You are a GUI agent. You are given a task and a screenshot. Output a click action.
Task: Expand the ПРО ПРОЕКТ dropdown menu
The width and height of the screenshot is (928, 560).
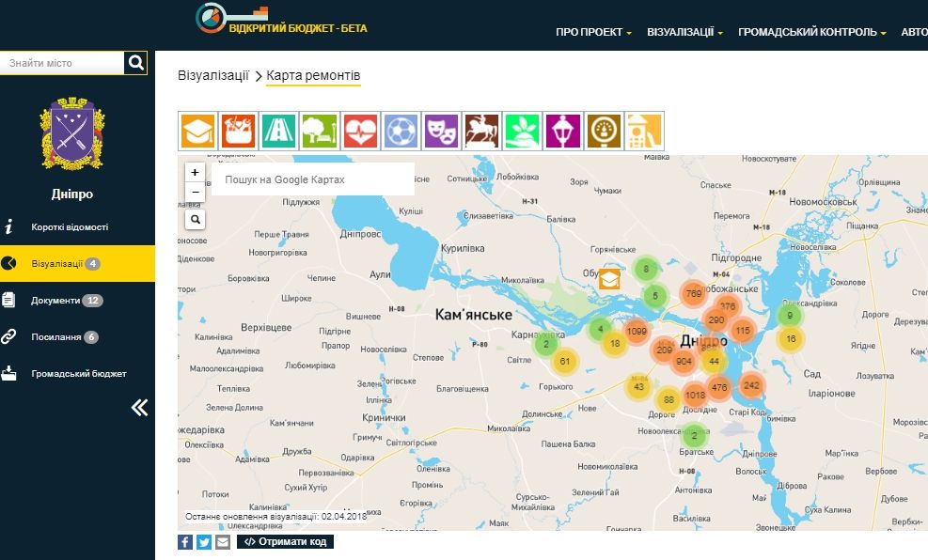pos(593,32)
